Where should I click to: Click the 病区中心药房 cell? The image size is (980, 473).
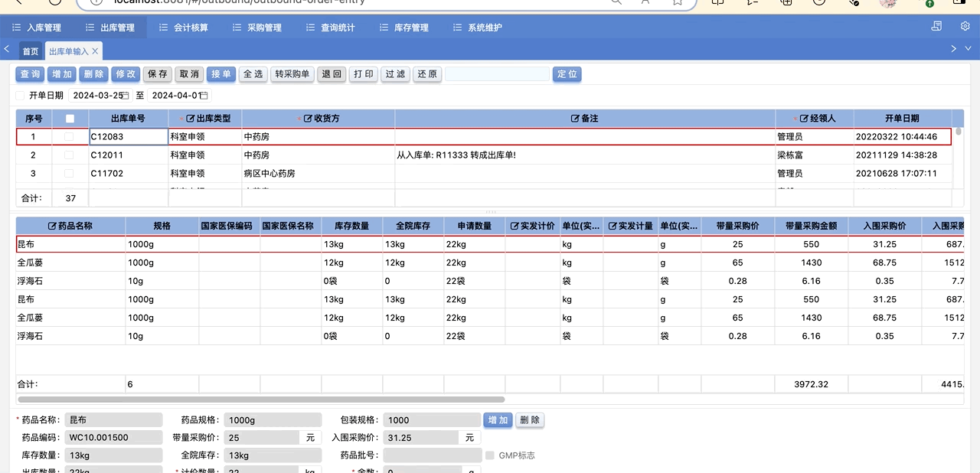click(318, 173)
